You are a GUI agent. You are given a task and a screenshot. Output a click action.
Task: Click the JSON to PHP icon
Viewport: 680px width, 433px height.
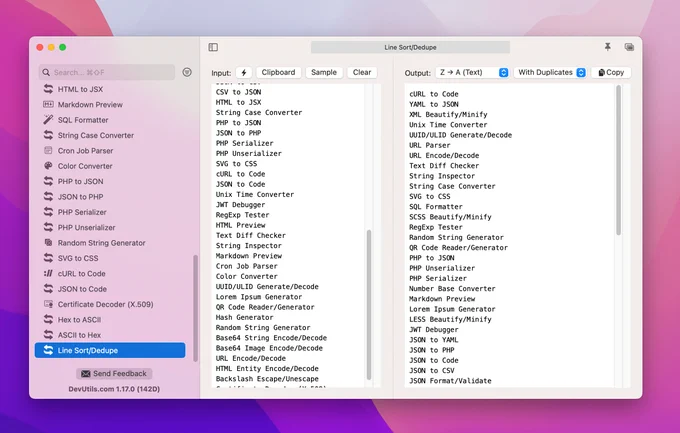click(x=48, y=197)
